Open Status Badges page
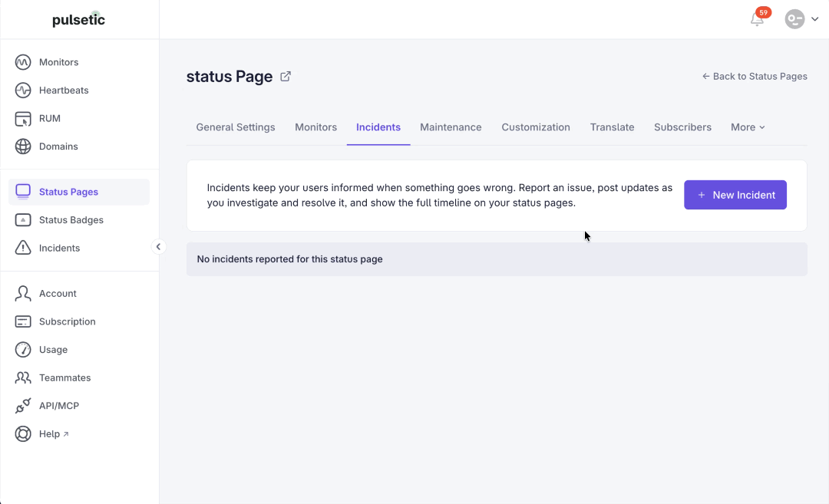The width and height of the screenshot is (829, 504). tap(79, 219)
